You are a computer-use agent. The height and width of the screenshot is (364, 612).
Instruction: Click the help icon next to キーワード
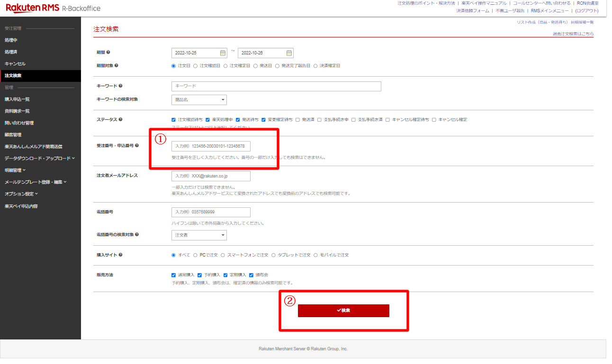pos(120,86)
